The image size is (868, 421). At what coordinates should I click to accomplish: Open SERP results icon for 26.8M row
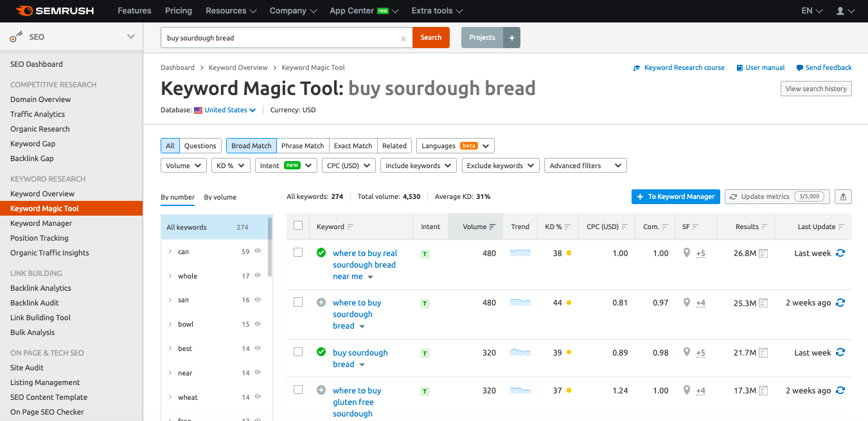(763, 253)
